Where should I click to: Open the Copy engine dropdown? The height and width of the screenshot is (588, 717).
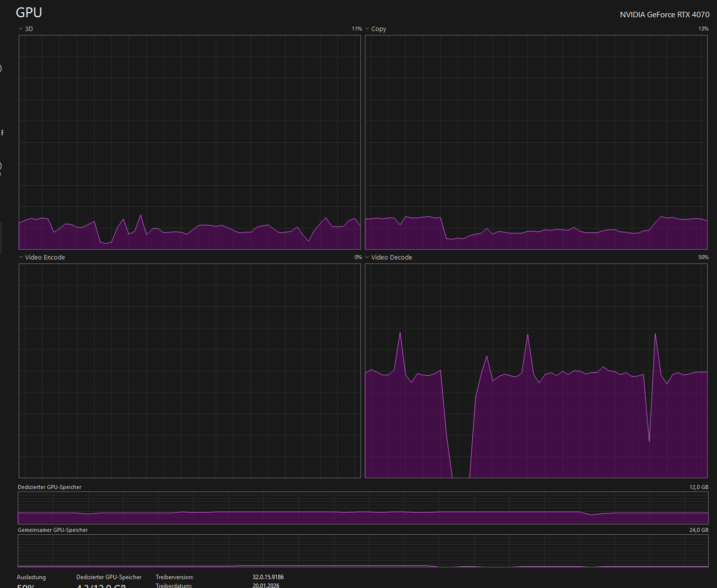[x=375, y=29]
